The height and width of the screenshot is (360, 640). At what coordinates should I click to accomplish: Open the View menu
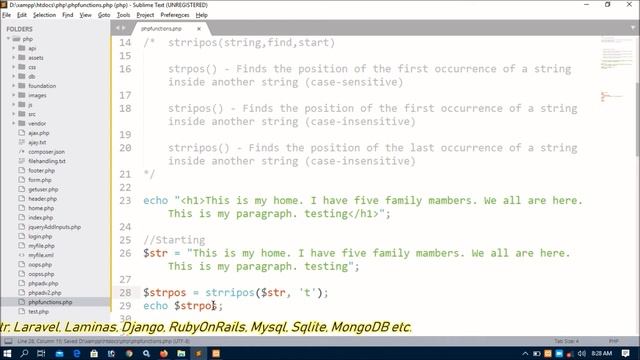85,15
